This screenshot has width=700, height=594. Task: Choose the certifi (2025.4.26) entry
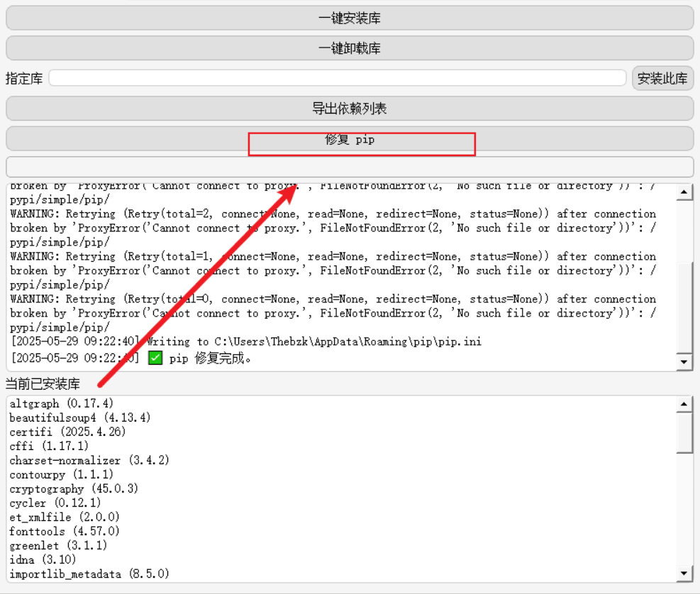[x=67, y=432]
